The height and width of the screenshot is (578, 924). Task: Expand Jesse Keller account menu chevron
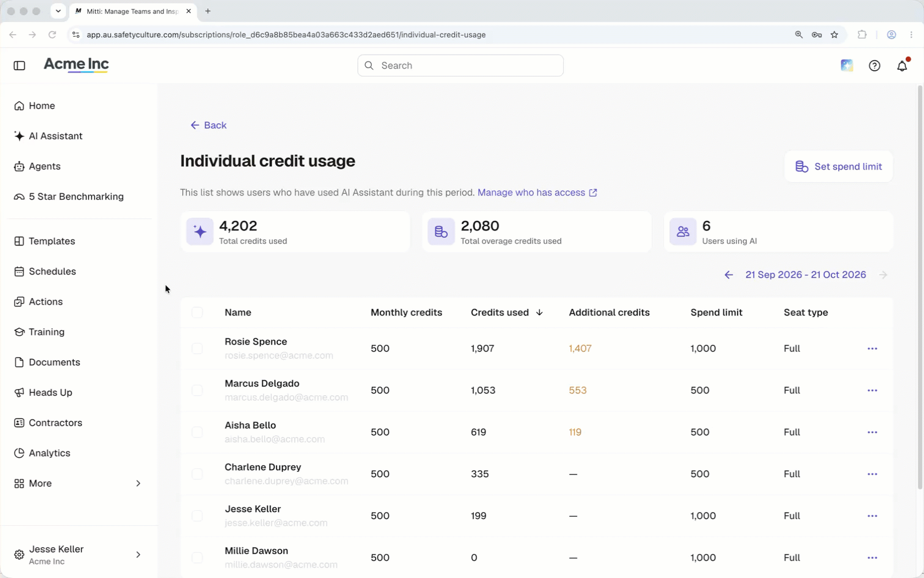point(138,554)
